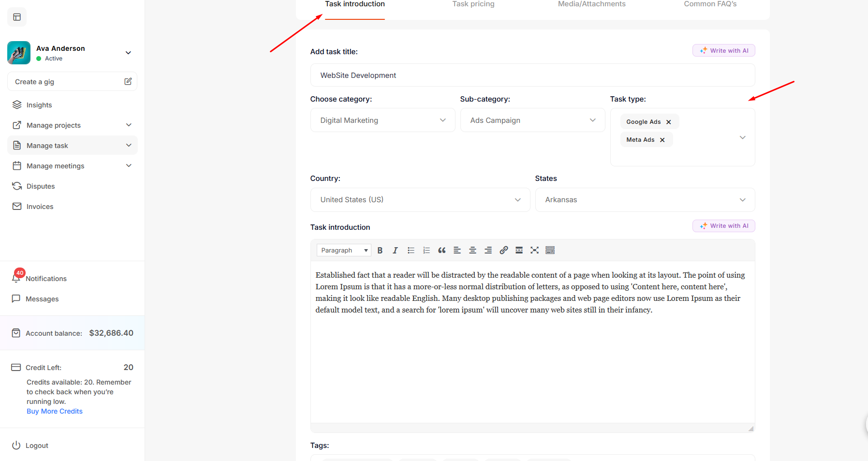Viewport: 868px width, 461px height.
Task: Remove the Meta Ads tag
Action: pyautogui.click(x=662, y=140)
